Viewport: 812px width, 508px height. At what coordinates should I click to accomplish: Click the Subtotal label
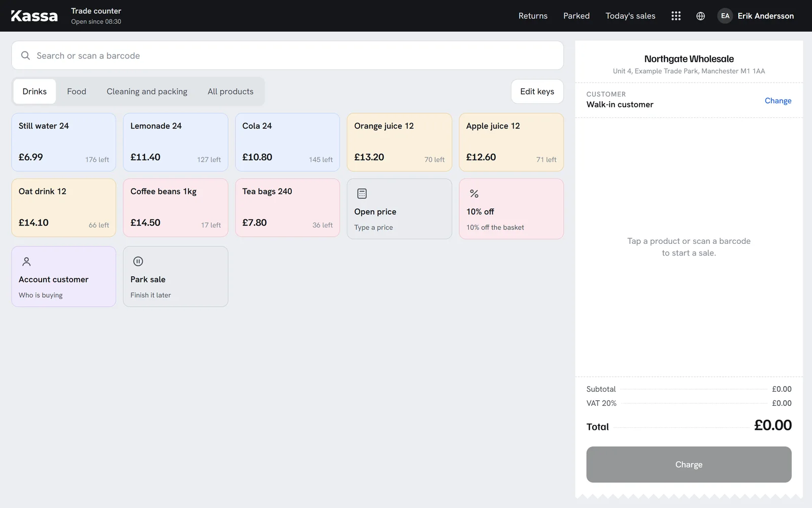[x=601, y=389]
